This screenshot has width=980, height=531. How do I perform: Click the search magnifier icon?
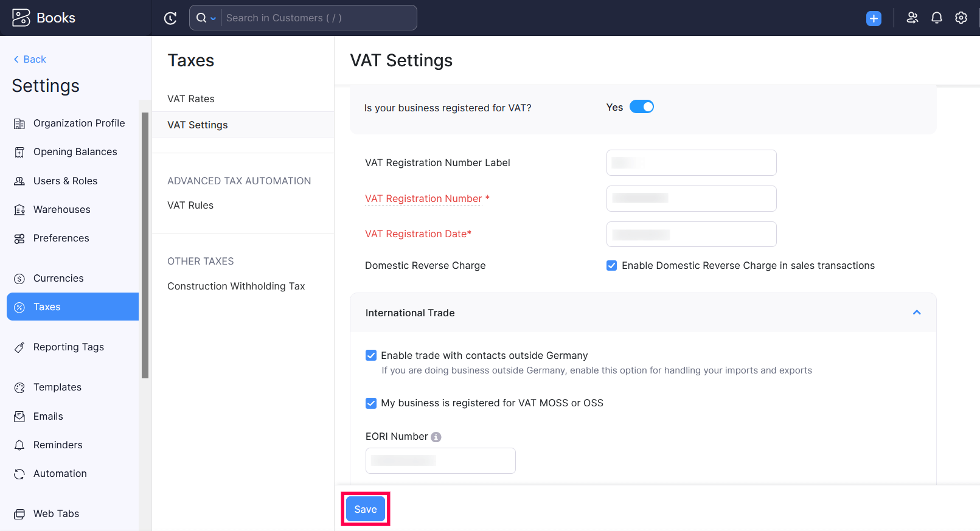coord(201,18)
